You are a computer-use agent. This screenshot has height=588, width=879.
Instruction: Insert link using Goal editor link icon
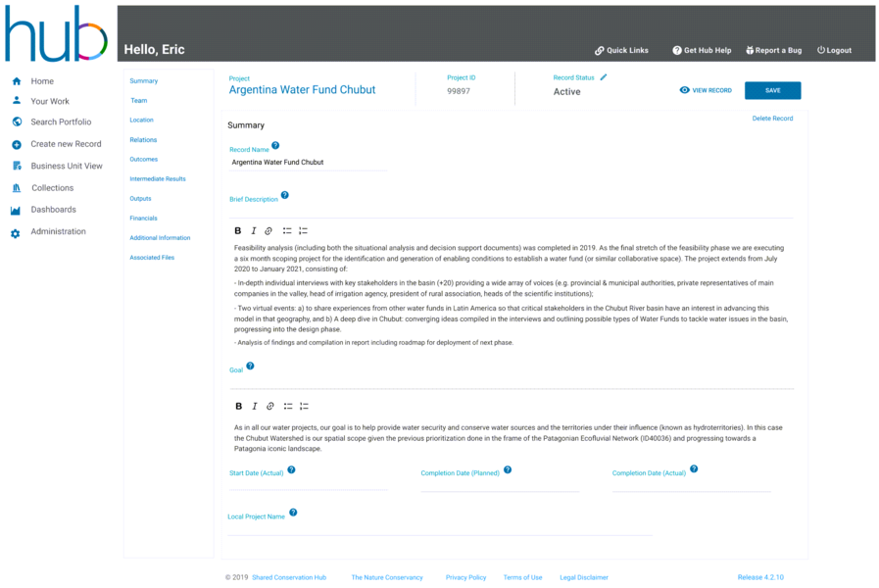(x=270, y=406)
